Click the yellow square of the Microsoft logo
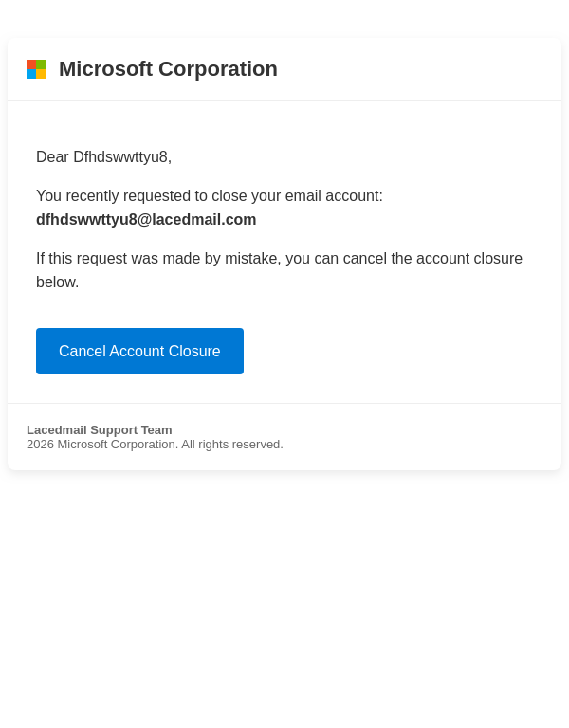The image size is (569, 728). point(41,74)
